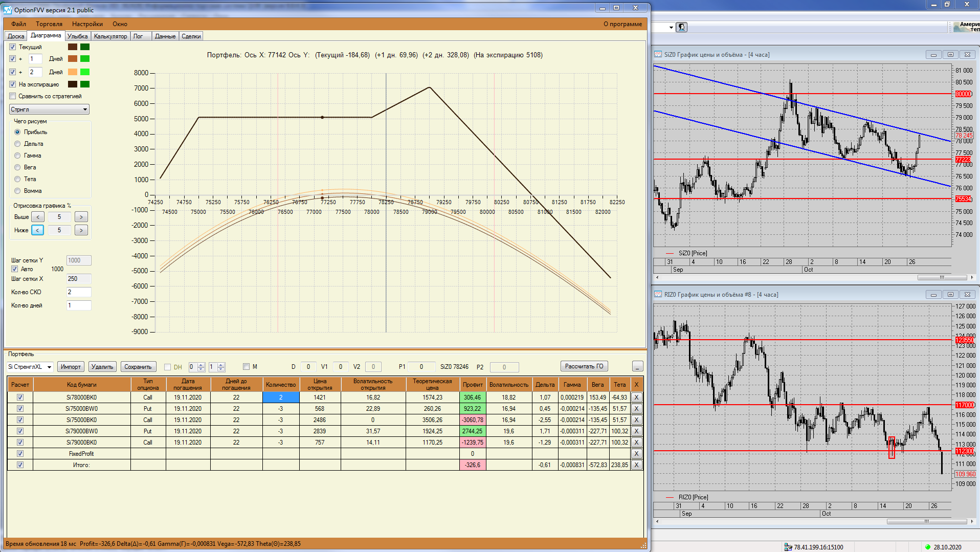
Task: Decrease the second spinner value showing 1
Action: click(221, 369)
